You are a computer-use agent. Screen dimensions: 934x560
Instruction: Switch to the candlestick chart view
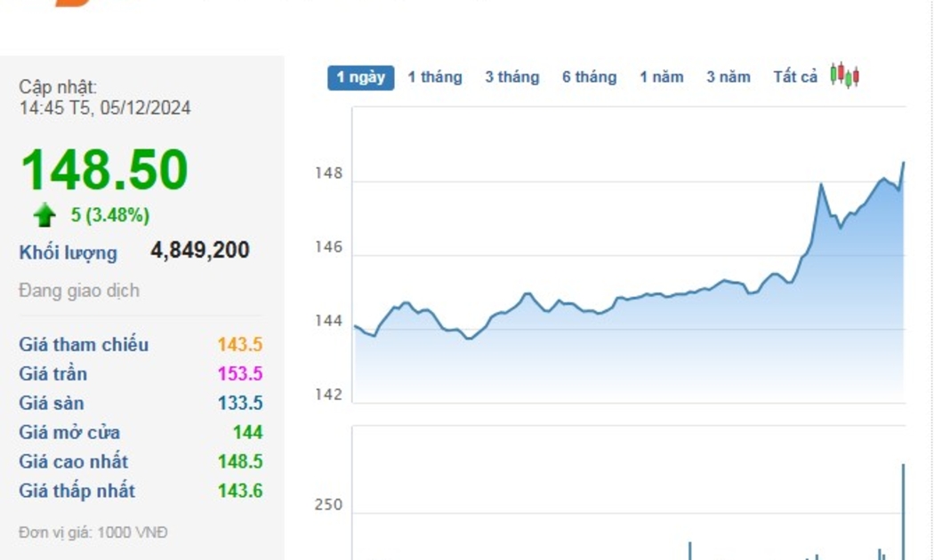844,76
